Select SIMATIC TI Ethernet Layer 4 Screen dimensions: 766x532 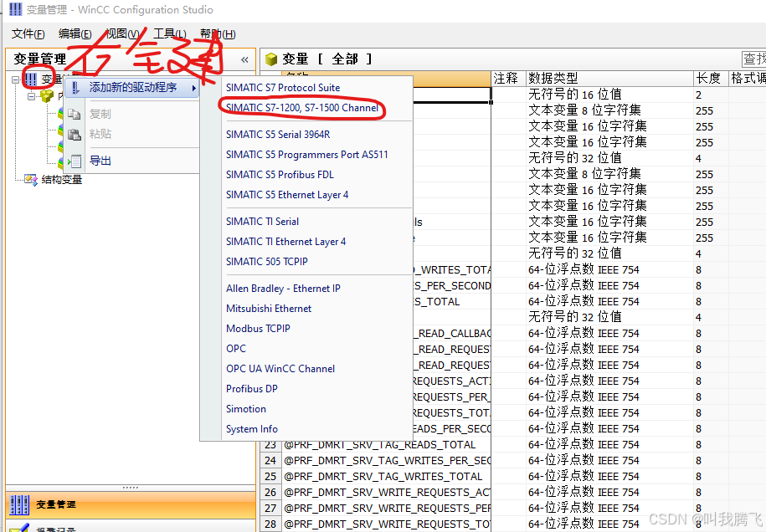pos(285,242)
